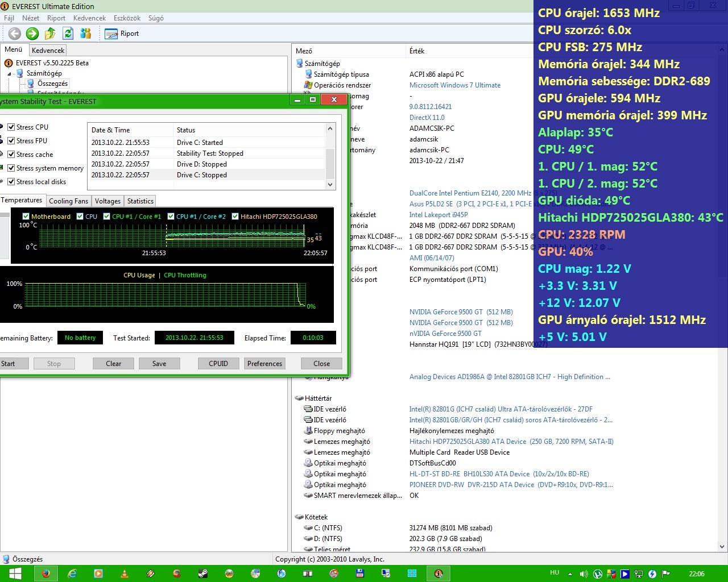Open the Windows Start button
The image size is (728, 582).
[x=15, y=573]
